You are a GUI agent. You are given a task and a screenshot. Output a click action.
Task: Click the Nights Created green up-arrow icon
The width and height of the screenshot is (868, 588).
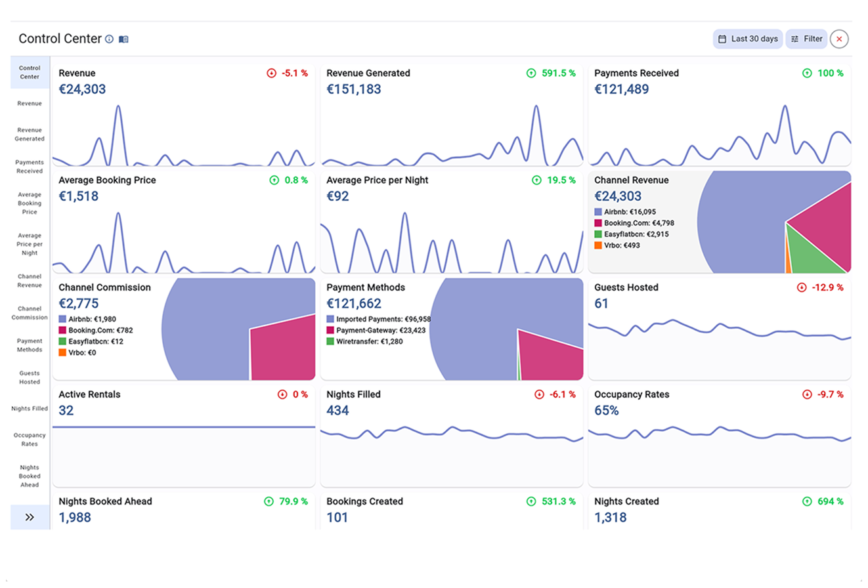tap(807, 501)
